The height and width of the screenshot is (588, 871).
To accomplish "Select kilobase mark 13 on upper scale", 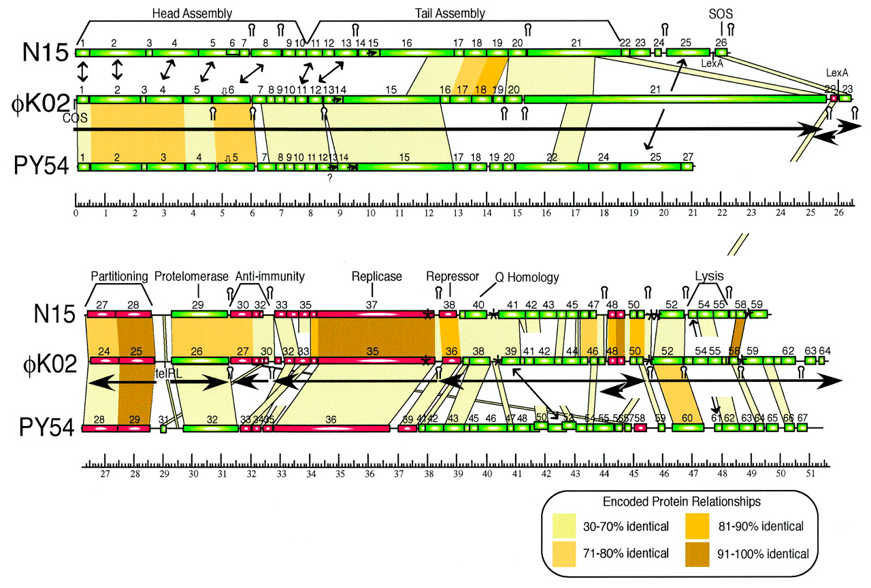I will (x=457, y=213).
